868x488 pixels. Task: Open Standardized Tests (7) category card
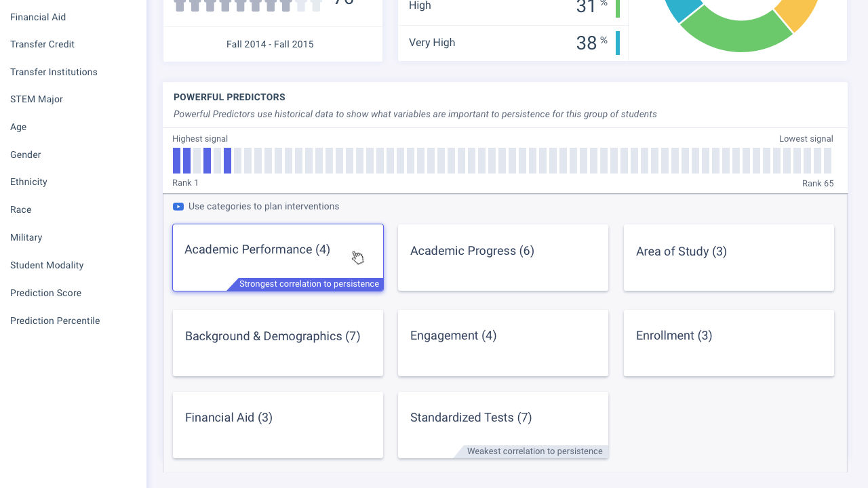point(503,425)
